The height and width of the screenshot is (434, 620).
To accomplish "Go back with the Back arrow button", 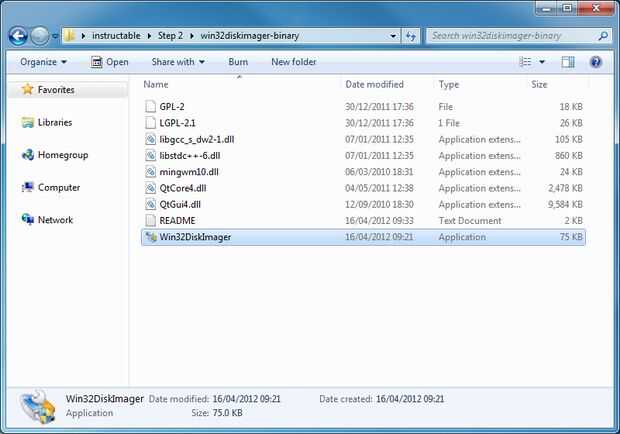I will (18, 36).
